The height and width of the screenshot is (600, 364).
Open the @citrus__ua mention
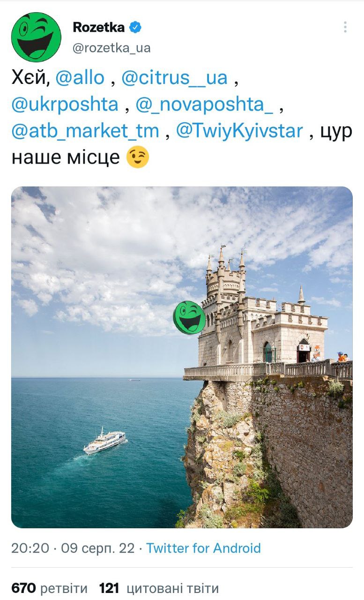tap(174, 77)
